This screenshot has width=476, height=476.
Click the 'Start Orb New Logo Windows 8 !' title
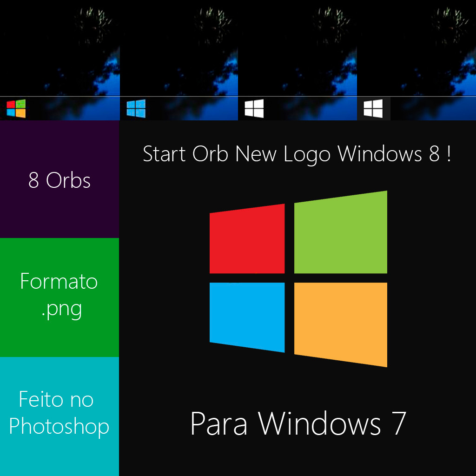(x=297, y=154)
